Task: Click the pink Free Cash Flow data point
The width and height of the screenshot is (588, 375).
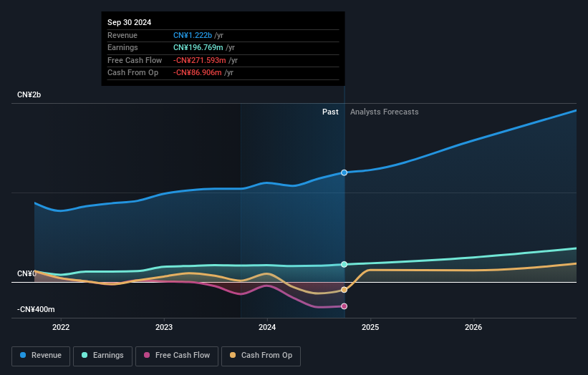Action: (344, 306)
